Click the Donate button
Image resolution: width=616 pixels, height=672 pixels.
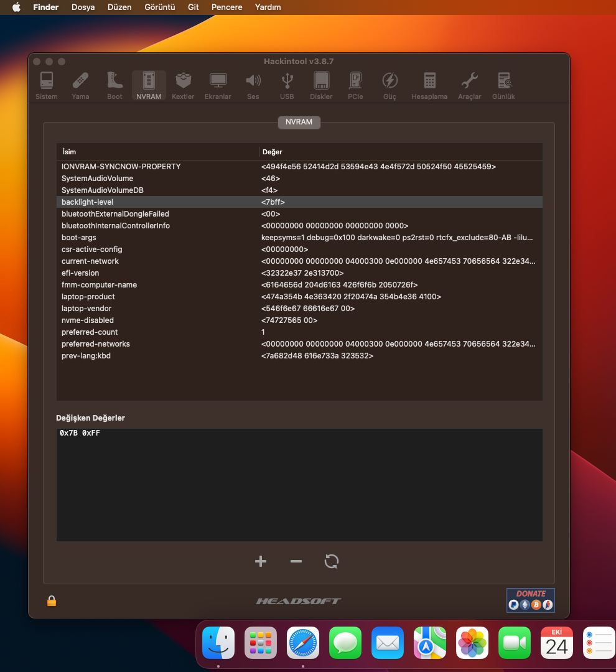pos(530,600)
